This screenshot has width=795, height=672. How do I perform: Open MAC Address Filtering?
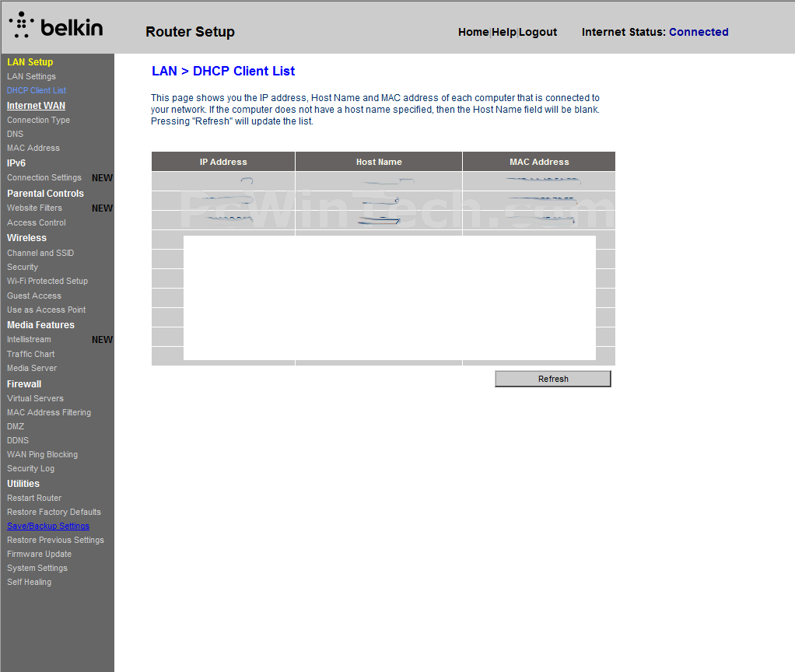click(49, 412)
